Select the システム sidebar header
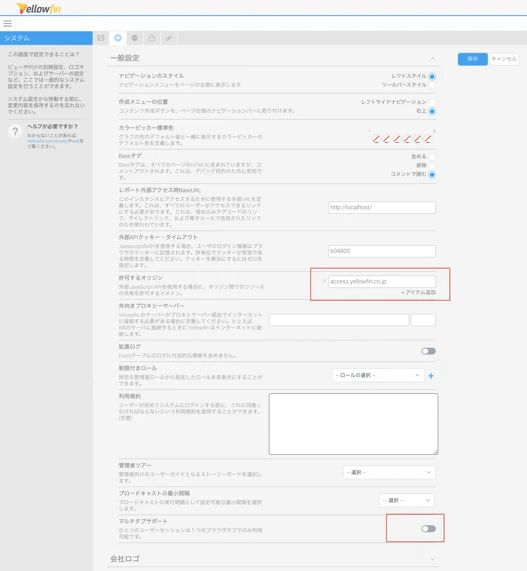 coord(46,38)
